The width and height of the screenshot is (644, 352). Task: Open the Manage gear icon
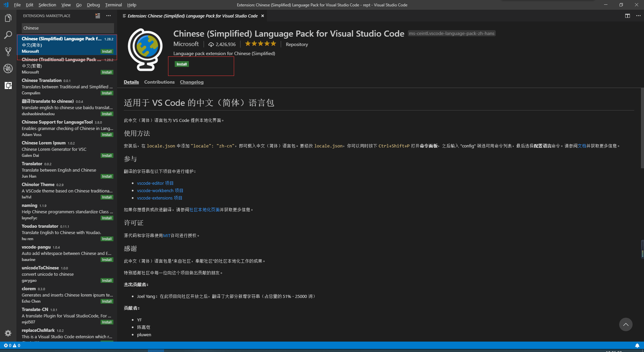(x=8, y=333)
